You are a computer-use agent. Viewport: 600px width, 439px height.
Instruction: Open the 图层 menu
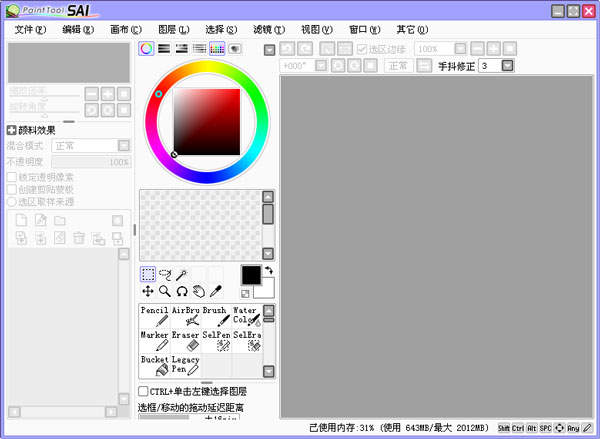coord(174,29)
